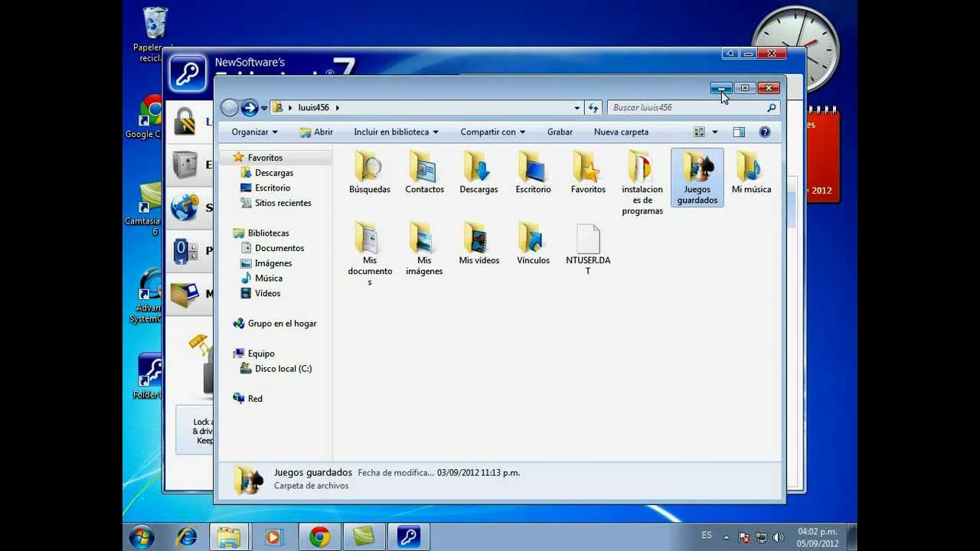Open the recent pages dropdown arrow
This screenshot has height=551, width=980.
pos(264,108)
